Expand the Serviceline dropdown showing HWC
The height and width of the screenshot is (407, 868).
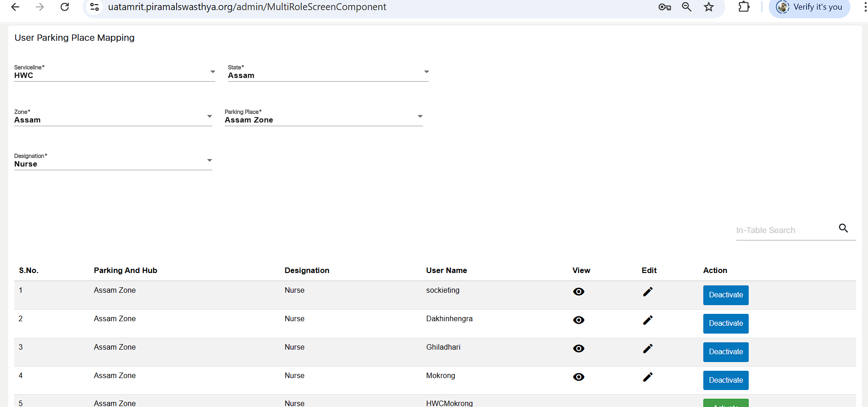[x=115, y=74]
